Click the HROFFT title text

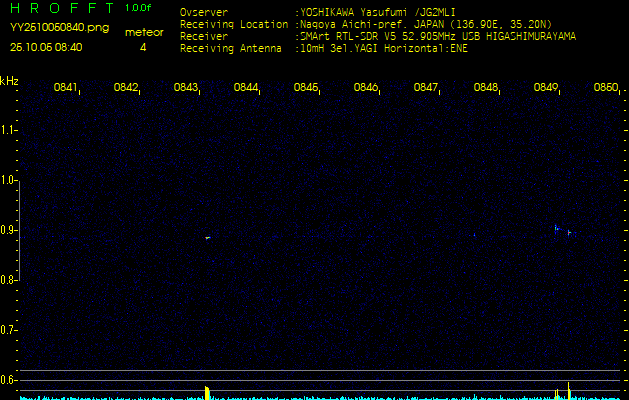[x=62, y=8]
